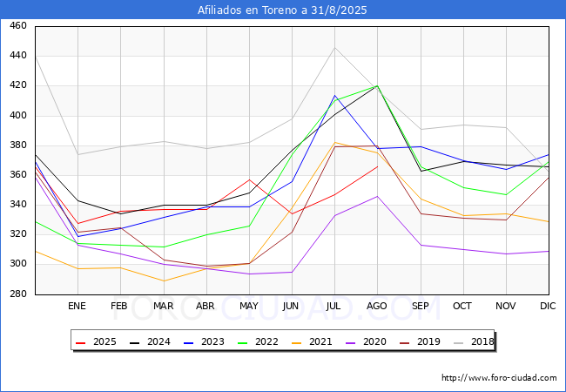Click the MAR month axis label
The width and height of the screenshot is (566, 392).
pyautogui.click(x=163, y=306)
